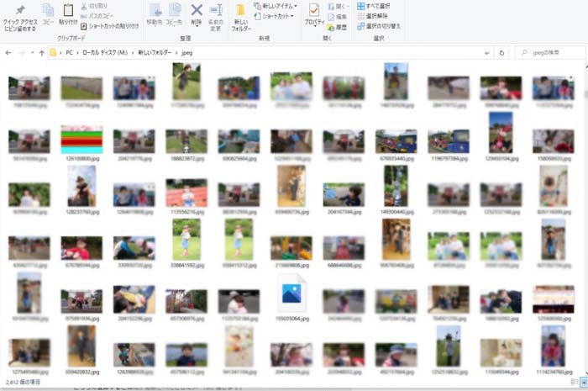This screenshot has height=391, width=588.
Task: Refresh the folder view
Action: (x=501, y=53)
